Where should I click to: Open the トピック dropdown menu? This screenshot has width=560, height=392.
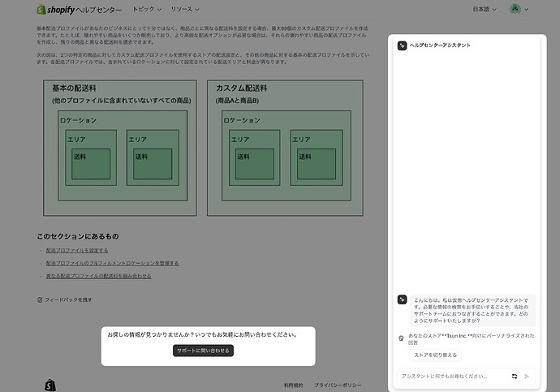pos(147,9)
